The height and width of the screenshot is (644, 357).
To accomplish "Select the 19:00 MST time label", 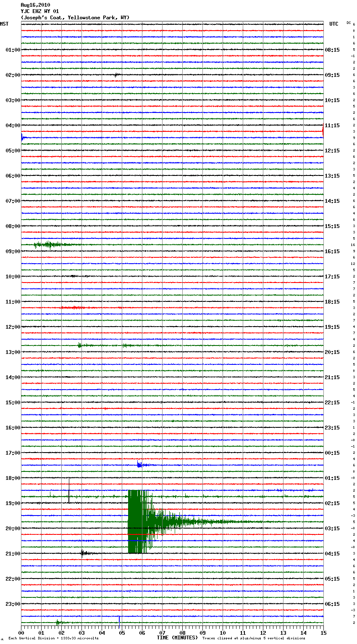I will pos(13,503).
